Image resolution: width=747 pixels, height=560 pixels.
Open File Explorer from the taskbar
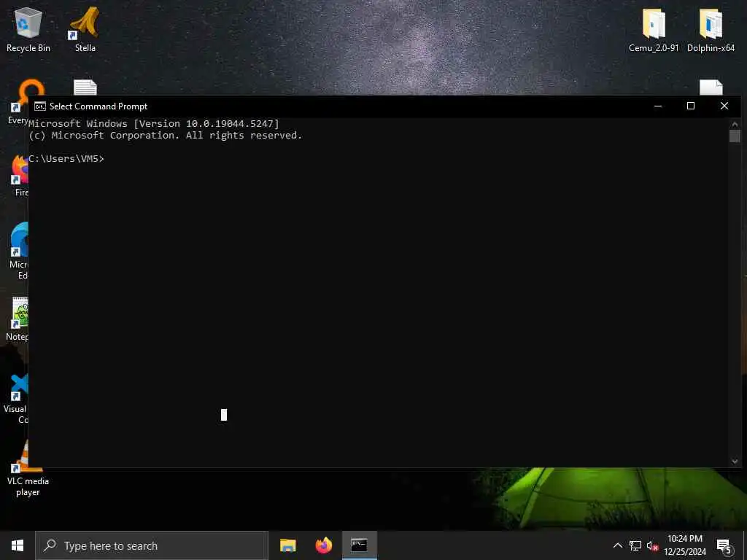(x=287, y=545)
